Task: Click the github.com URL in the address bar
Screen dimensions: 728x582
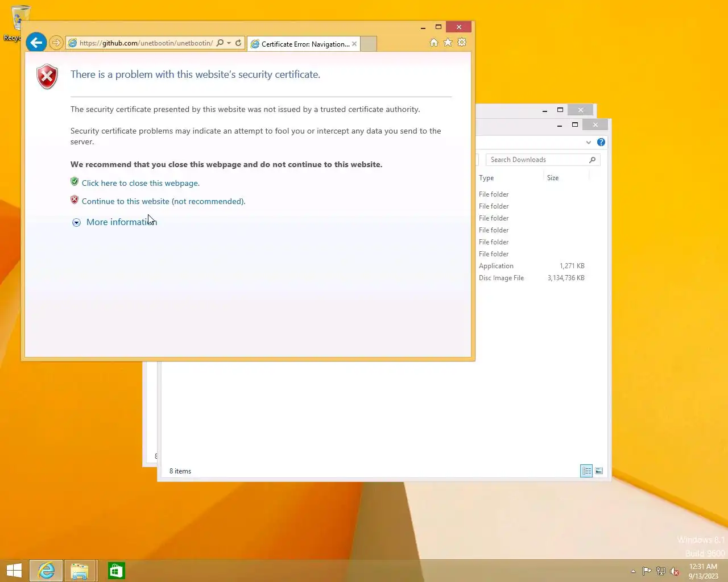Action: click(x=146, y=43)
